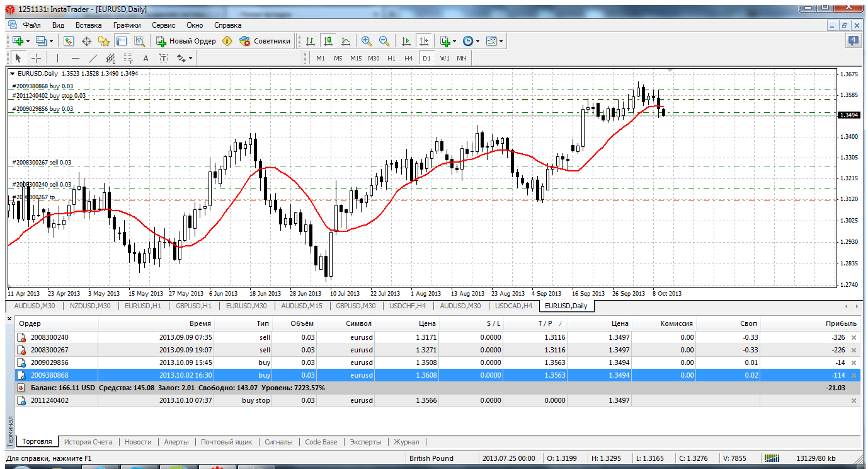The image size is (868, 469).
Task: Pick the horizontal line drawing tool
Action: tap(75, 58)
